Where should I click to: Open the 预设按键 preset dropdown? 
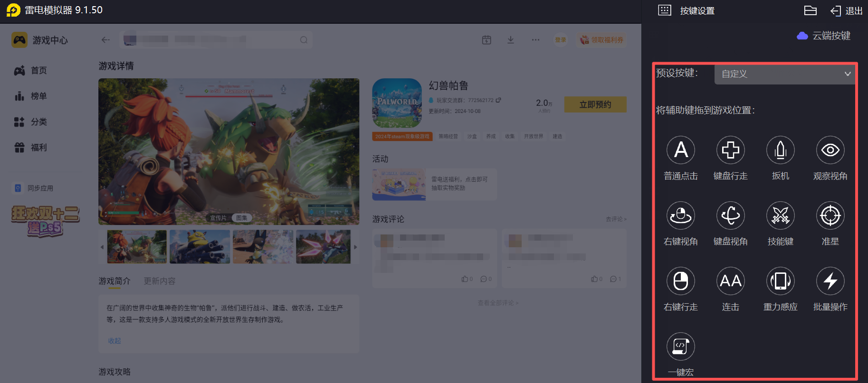[784, 74]
